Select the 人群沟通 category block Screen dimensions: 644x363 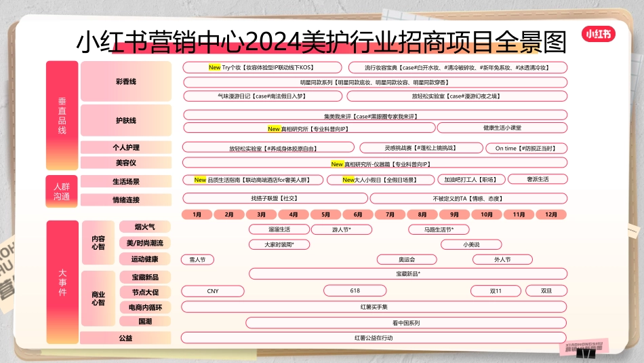[x=62, y=191]
